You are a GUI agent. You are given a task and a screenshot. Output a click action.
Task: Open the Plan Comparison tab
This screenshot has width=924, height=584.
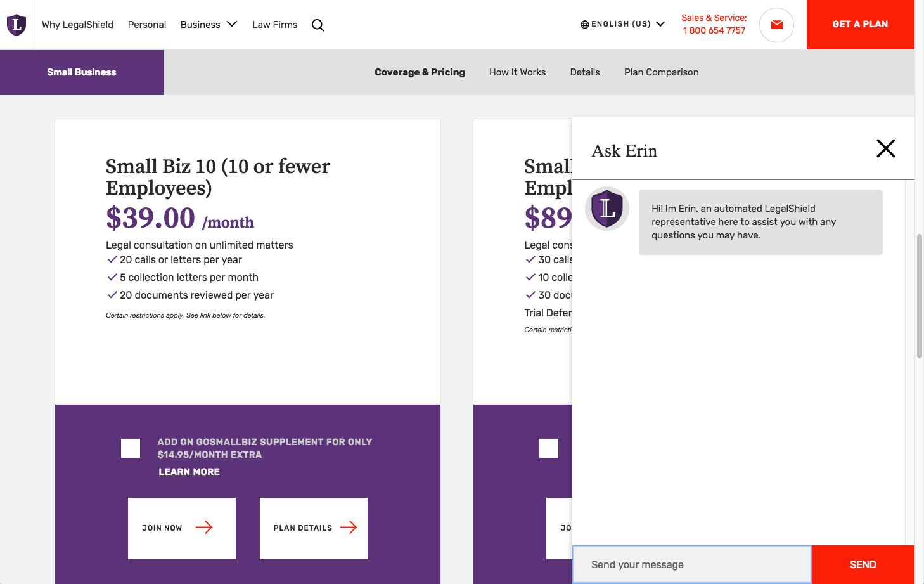661,72
